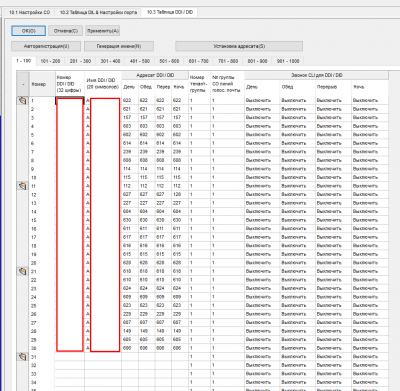The height and width of the screenshot is (391, 400).
Task: Go to the 901 - 1000 range tab
Action: pos(288,61)
